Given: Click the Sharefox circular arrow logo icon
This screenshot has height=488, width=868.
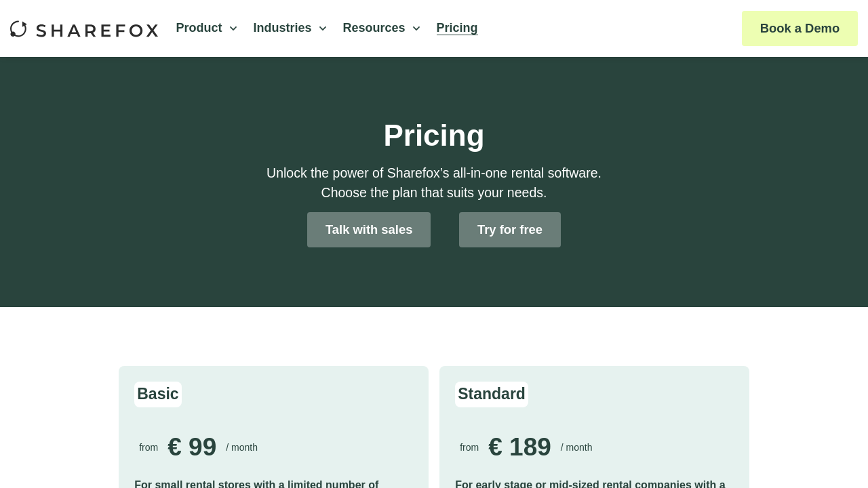Looking at the screenshot, I should [x=19, y=29].
